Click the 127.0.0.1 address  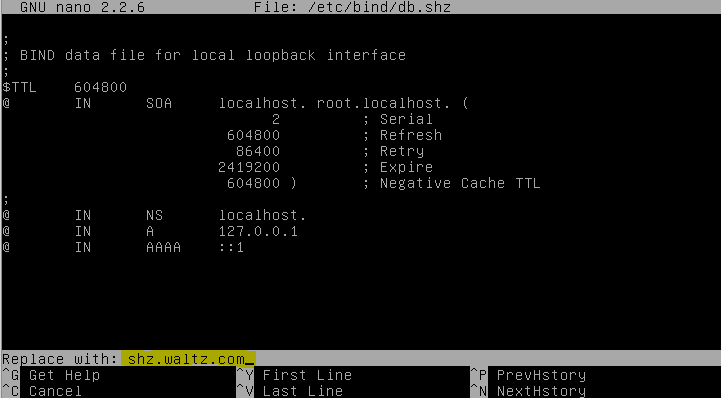pyautogui.click(x=258, y=231)
